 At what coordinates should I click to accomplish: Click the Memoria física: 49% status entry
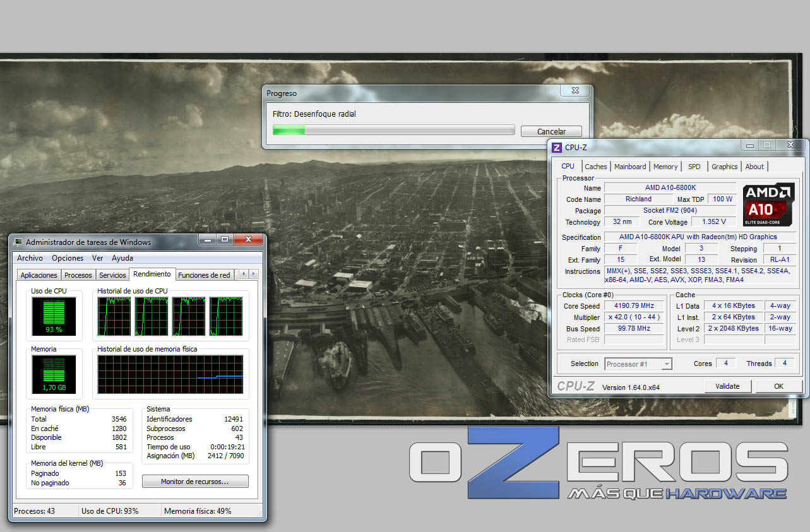198,511
